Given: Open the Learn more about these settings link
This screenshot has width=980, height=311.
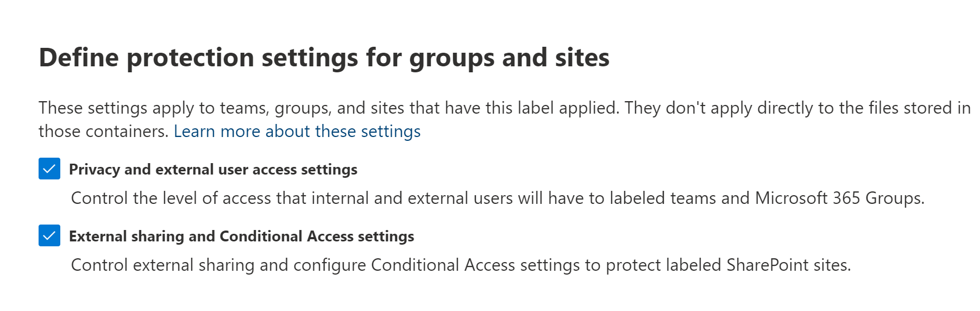Looking at the screenshot, I should click(x=297, y=132).
